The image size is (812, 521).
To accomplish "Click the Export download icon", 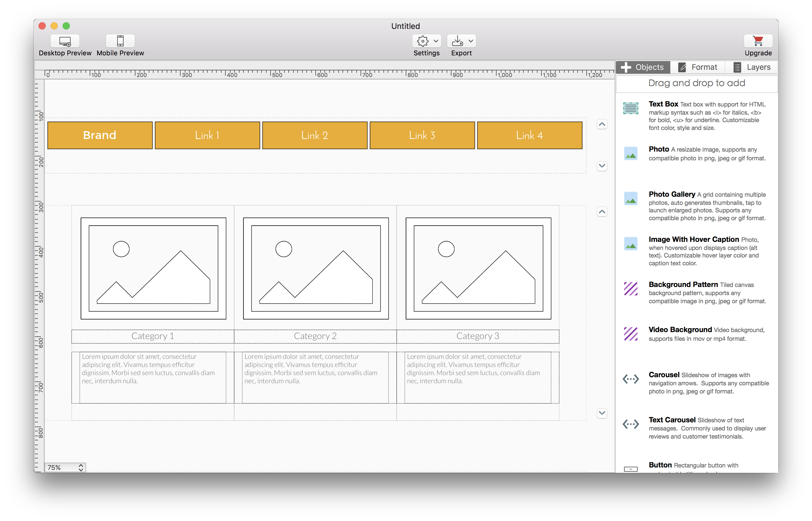I will click(x=457, y=41).
